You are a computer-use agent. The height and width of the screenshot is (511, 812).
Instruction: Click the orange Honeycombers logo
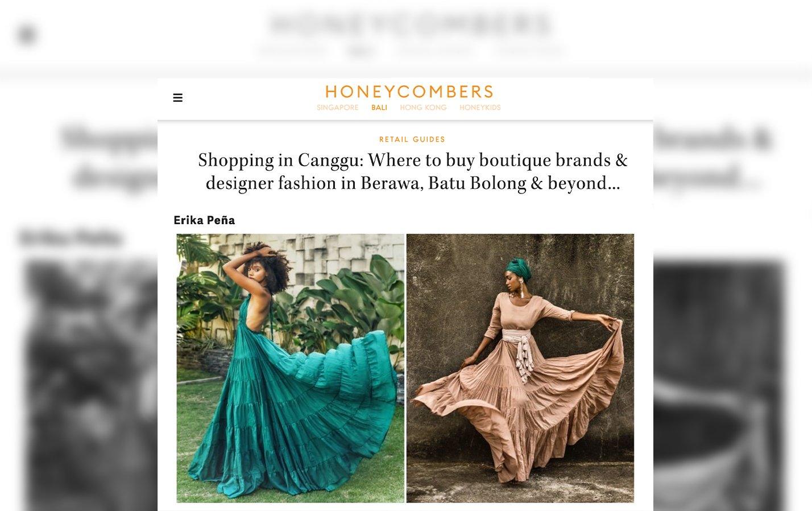tap(409, 92)
